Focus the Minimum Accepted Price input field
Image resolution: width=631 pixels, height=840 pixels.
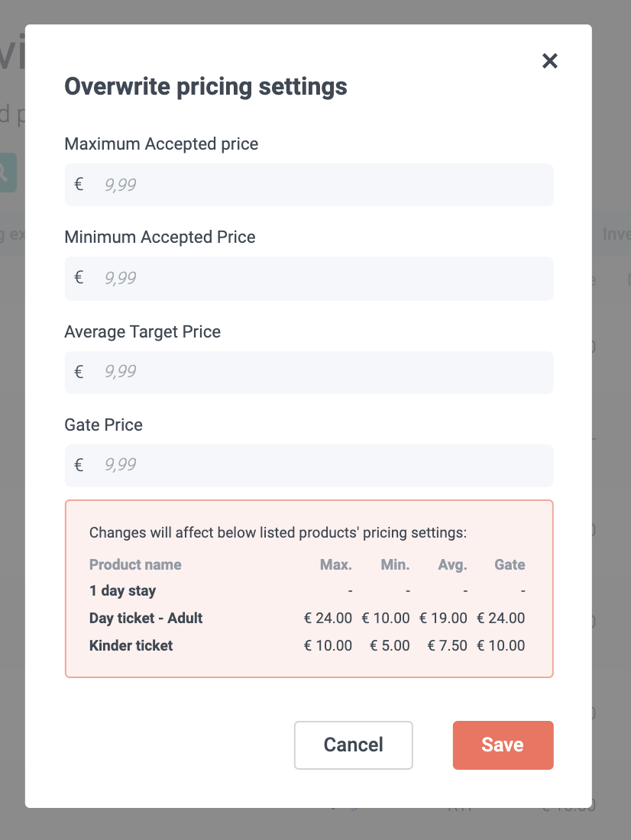tap(321, 278)
